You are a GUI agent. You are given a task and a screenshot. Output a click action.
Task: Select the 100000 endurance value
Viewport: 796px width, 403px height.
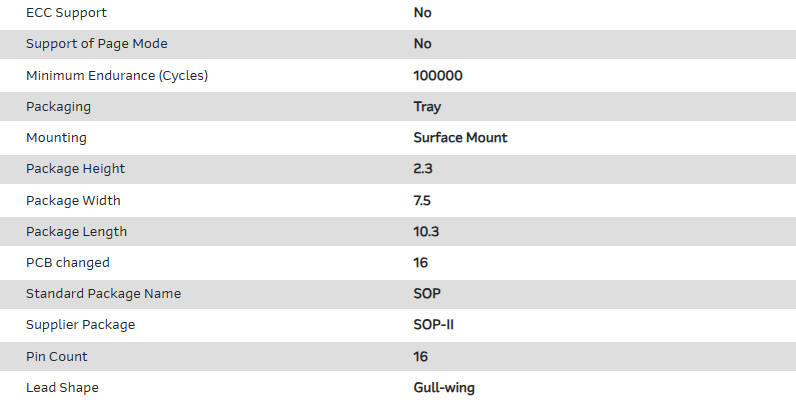point(438,75)
